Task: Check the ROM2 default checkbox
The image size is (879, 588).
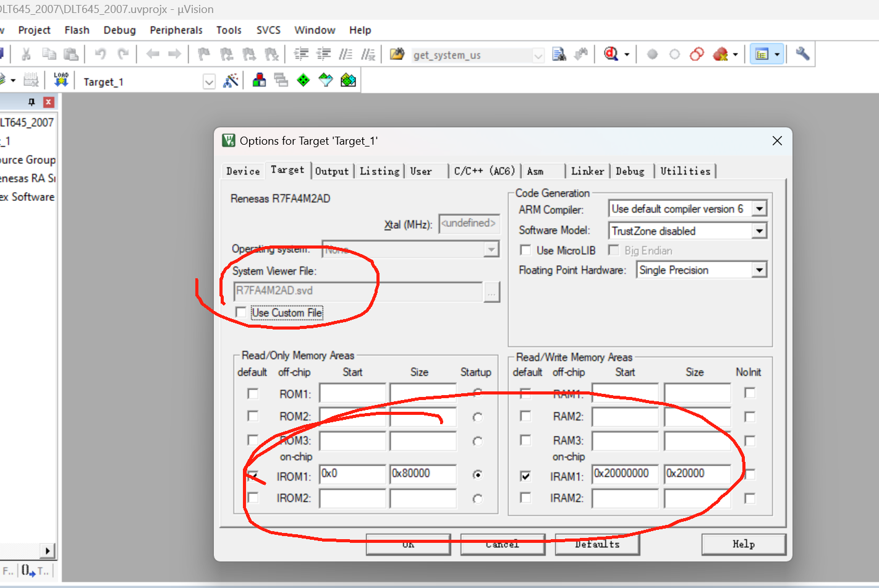Action: click(x=252, y=415)
